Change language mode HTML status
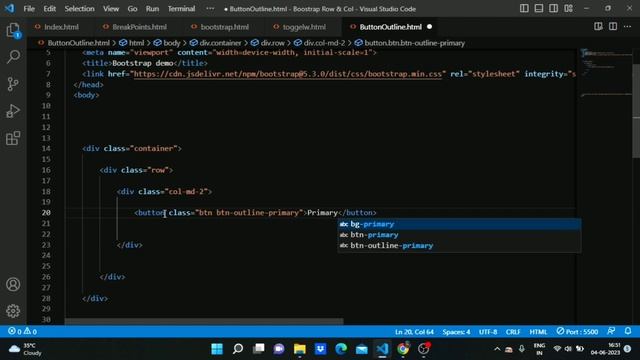The width and height of the screenshot is (640, 360). [x=538, y=332]
